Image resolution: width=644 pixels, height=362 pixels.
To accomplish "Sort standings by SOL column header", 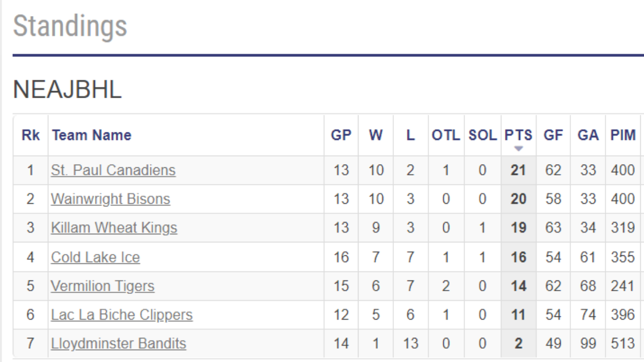I will click(x=481, y=136).
